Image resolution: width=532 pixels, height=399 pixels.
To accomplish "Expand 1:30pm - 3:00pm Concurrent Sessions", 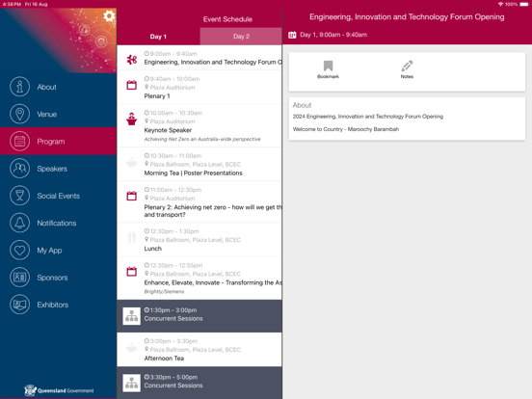I will pos(199,316).
